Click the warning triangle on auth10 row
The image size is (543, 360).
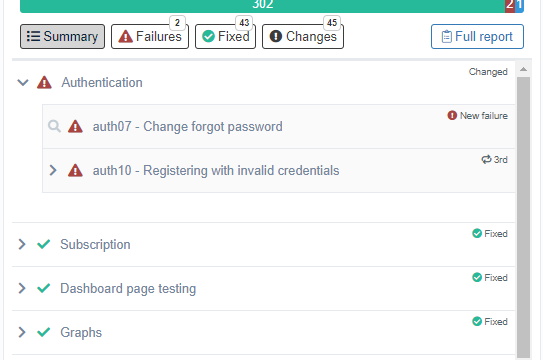75,170
